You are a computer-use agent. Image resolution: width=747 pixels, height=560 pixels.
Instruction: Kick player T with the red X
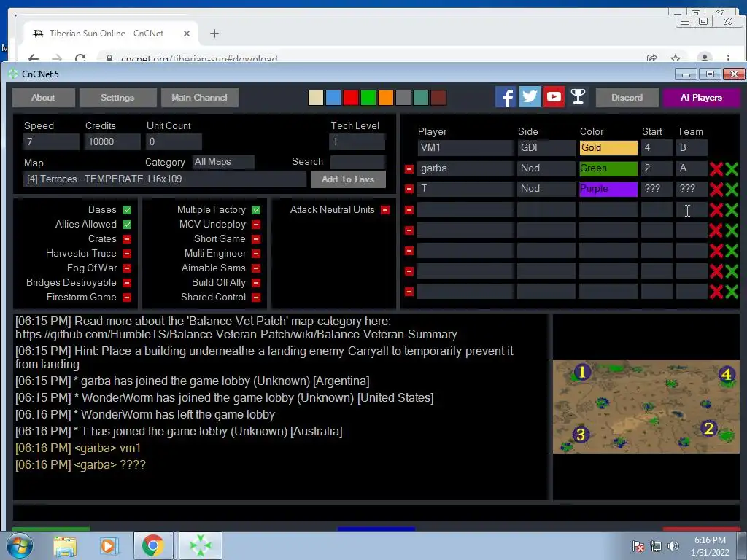(x=716, y=189)
